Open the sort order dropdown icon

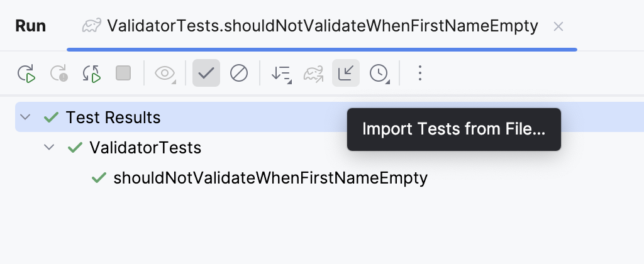point(281,74)
